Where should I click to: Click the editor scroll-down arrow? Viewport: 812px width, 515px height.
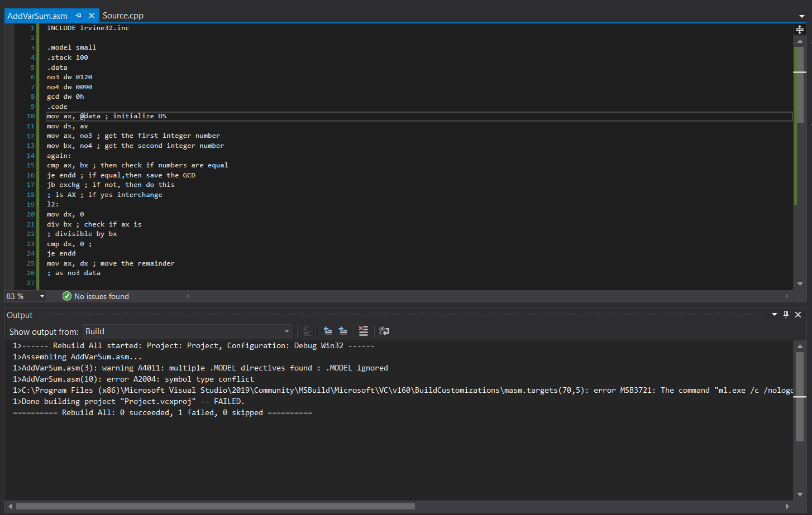tap(800, 284)
